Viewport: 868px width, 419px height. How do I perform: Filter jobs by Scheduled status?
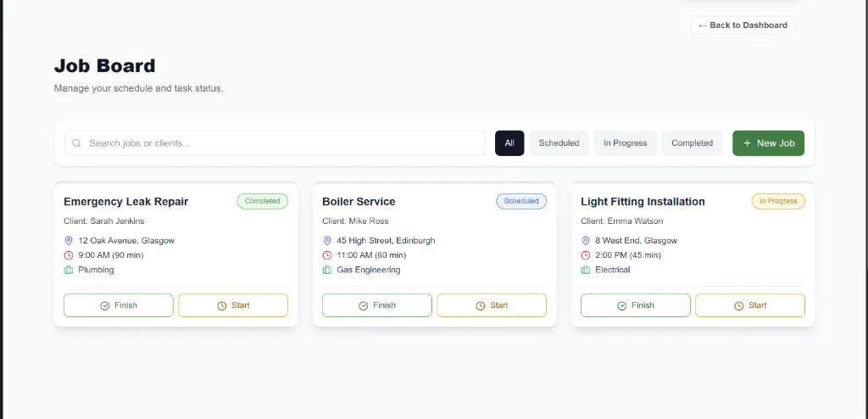559,143
